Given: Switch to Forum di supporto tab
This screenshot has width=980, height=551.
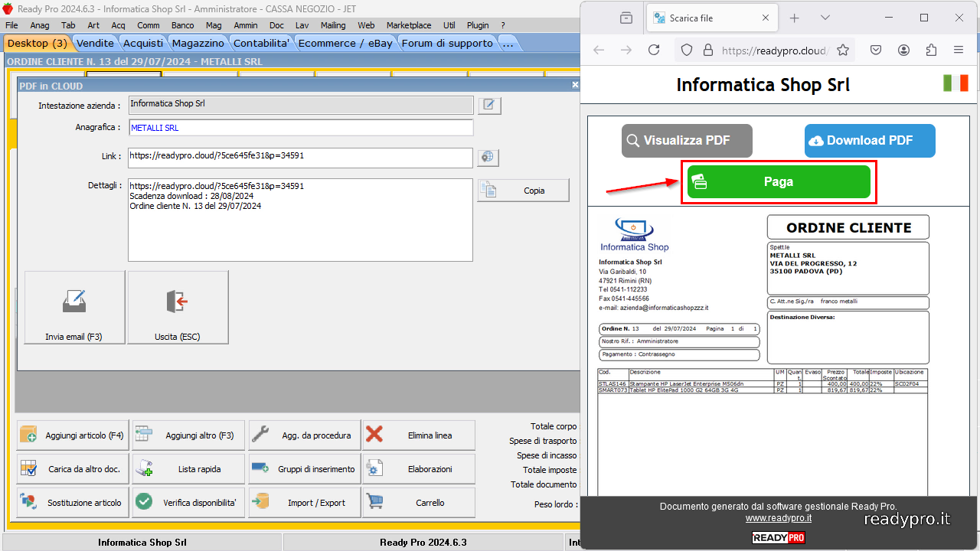Looking at the screenshot, I should click(448, 44).
